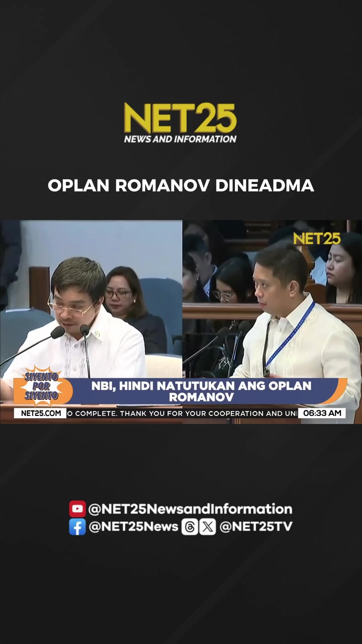Click the @NET25TV handle text
The height and width of the screenshot is (644, 362).
click(x=256, y=527)
